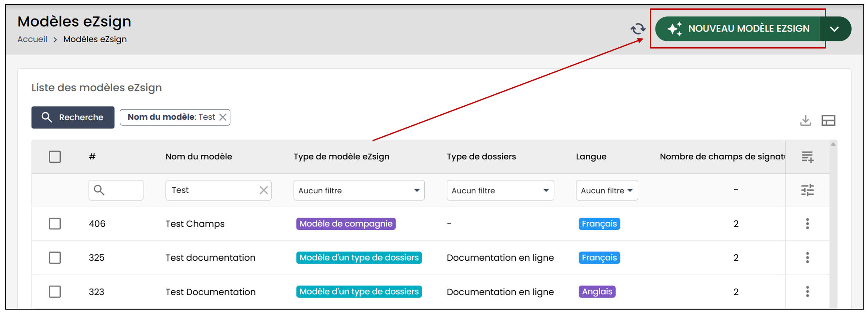The width and height of the screenshot is (868, 313).
Task: Click the Nouveau modèle eZsign button
Action: point(738,29)
